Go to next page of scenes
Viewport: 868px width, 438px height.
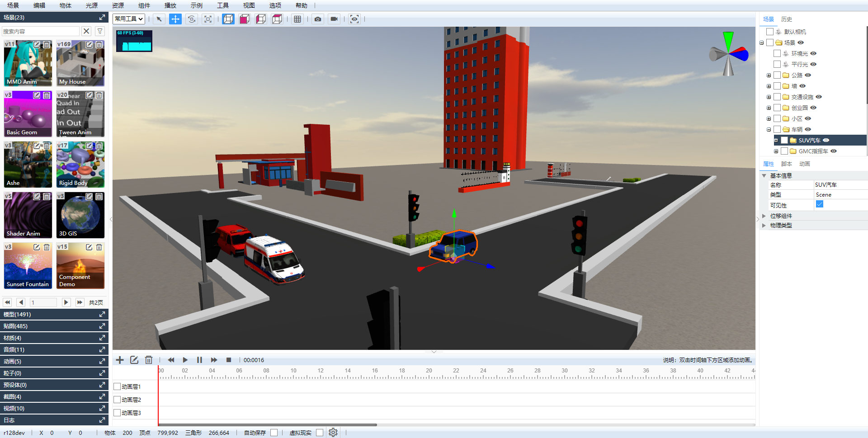pos(66,302)
